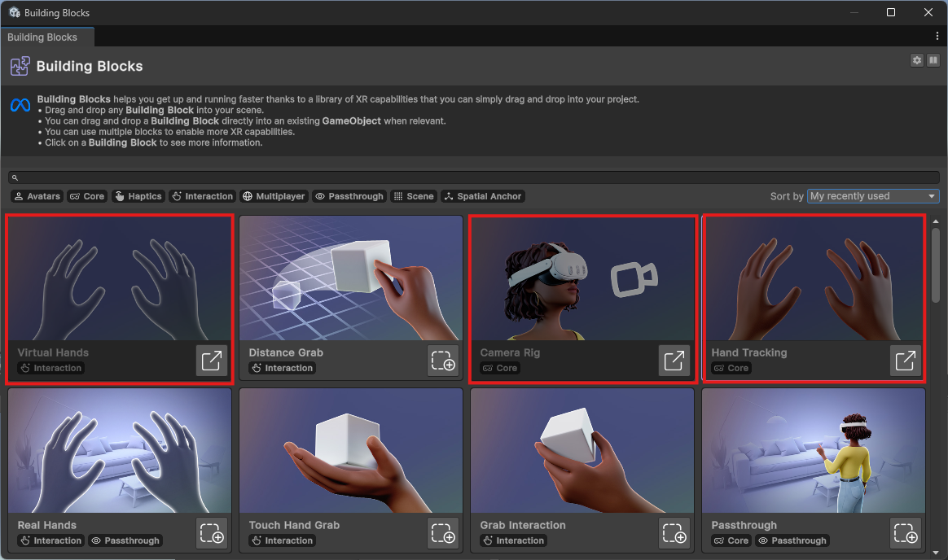Enable the Multiplayer filter tag
The width and height of the screenshot is (948, 560).
click(274, 196)
